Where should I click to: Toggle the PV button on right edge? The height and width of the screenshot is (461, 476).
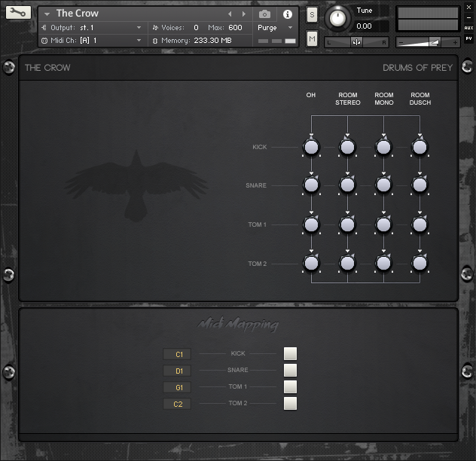[468, 39]
